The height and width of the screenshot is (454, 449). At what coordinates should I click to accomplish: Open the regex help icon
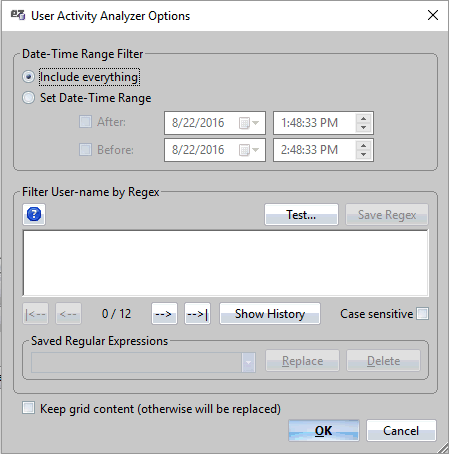coord(34,214)
